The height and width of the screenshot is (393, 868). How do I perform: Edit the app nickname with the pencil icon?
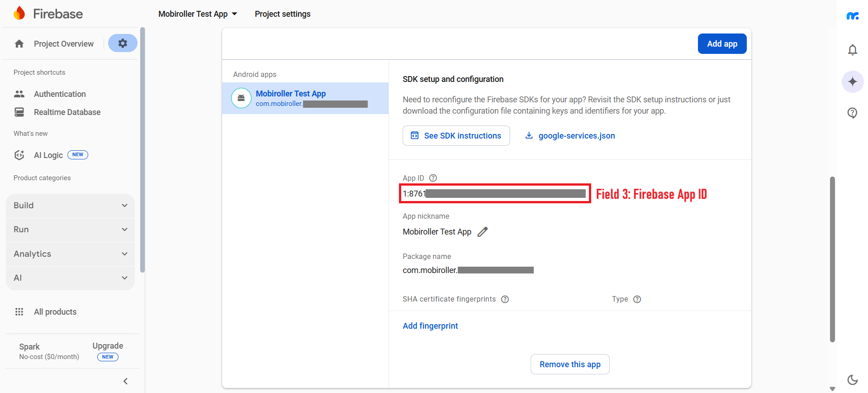(483, 232)
